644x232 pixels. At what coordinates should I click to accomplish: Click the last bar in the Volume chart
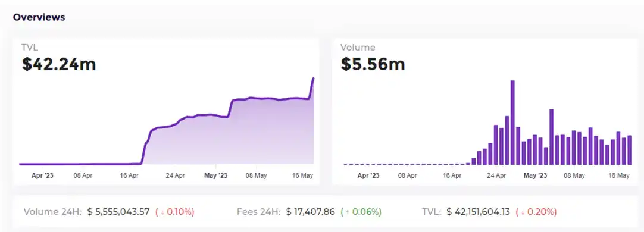click(x=629, y=150)
